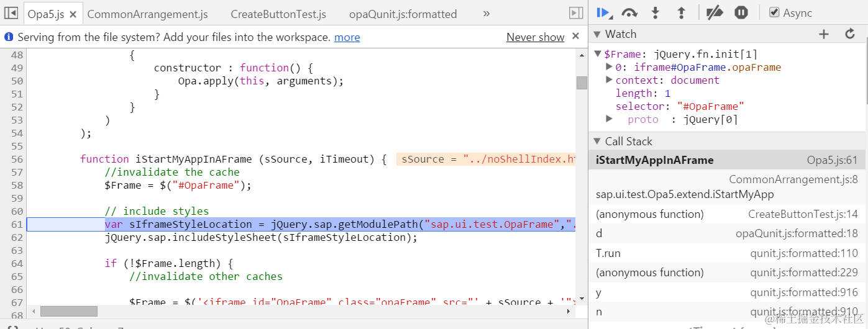Click line number 64 in gutter
Viewport: 868px width, 329px height.
click(17, 263)
